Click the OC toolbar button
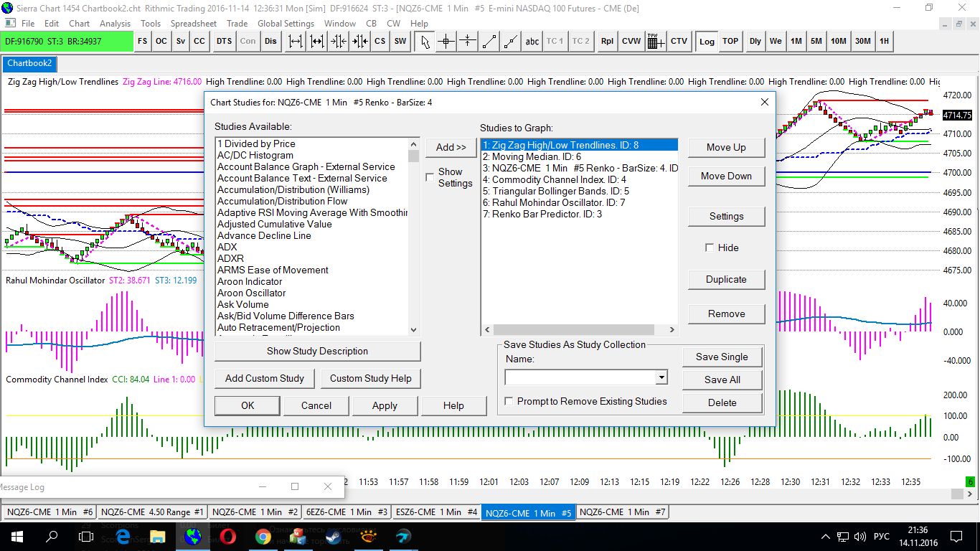The height and width of the screenshot is (551, 980). click(161, 41)
